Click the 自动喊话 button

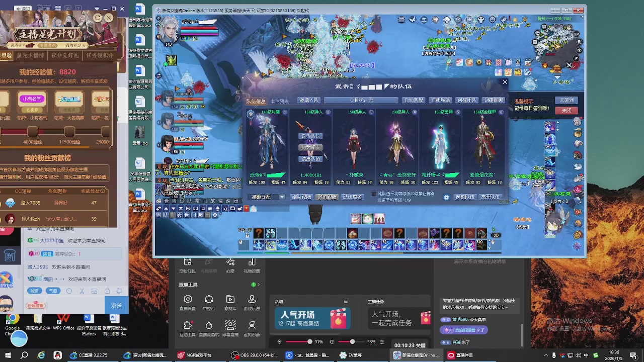point(440,101)
